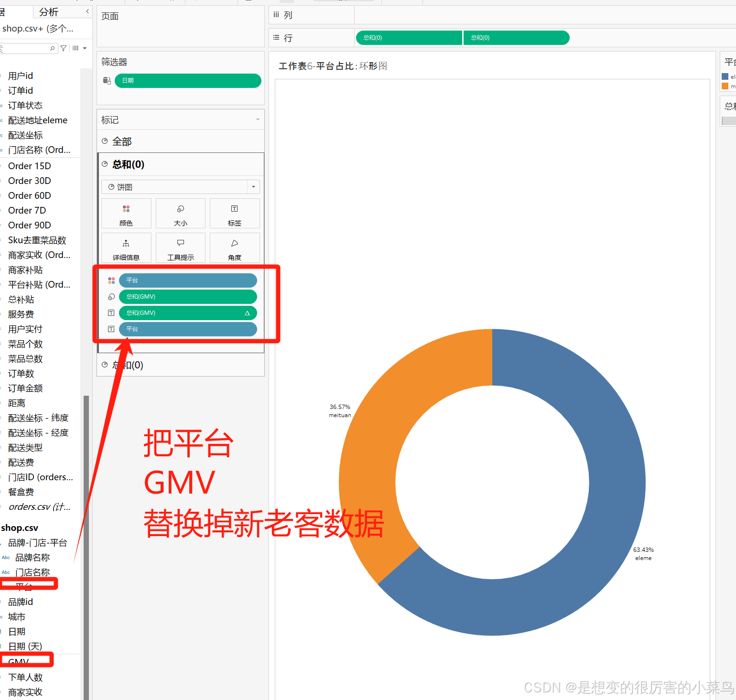Click the 63.43% eleme label

[643, 554]
